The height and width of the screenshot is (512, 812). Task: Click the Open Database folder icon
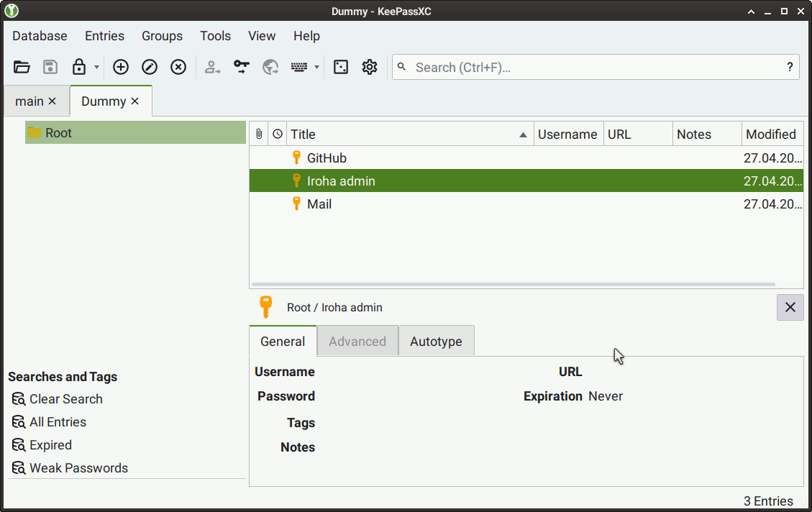coord(22,68)
